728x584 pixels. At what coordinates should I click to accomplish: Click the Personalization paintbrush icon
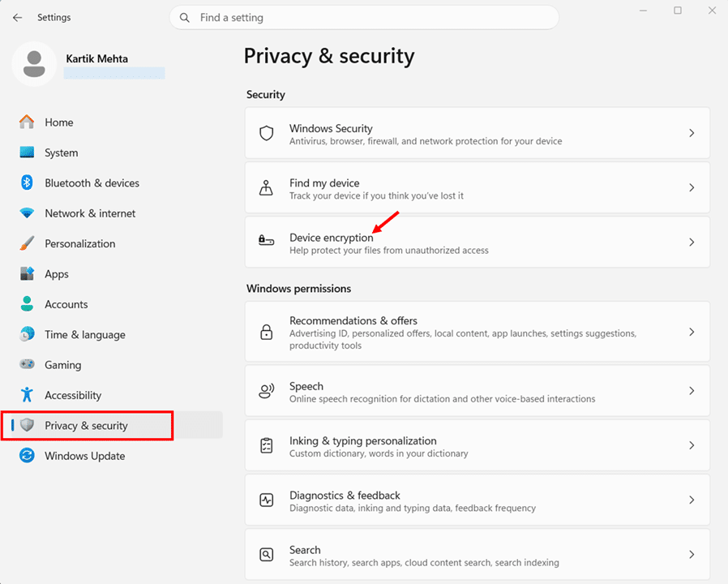pyautogui.click(x=27, y=243)
